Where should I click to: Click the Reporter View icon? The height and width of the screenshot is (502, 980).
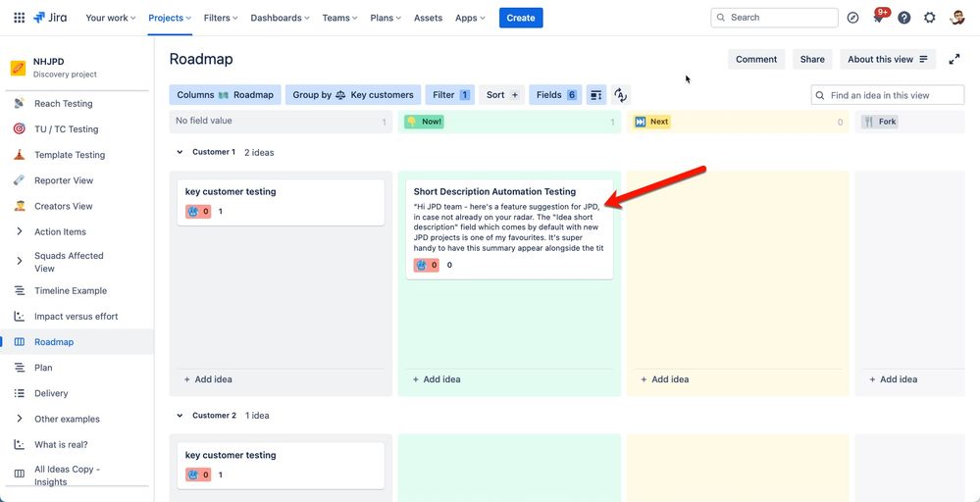click(20, 179)
